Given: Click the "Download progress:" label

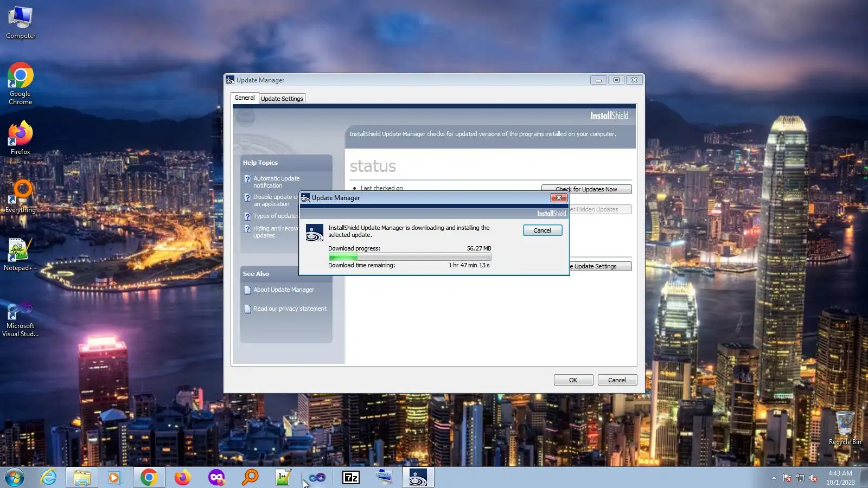Looking at the screenshot, I should coord(354,248).
